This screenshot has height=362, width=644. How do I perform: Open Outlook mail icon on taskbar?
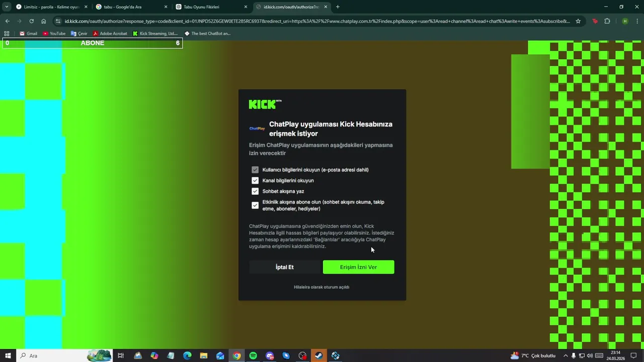[x=220, y=356]
